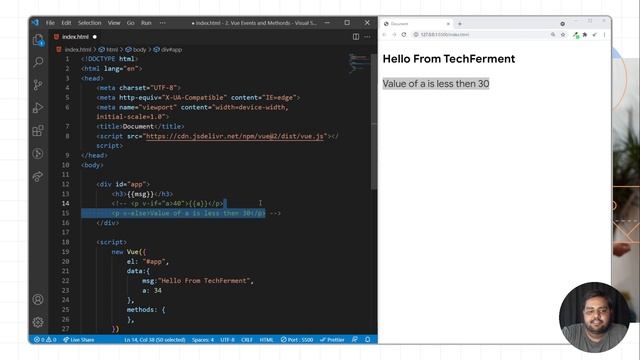Screen dimensions: 640x360
Task: Open VS Code notifications bell
Action: point(368,340)
